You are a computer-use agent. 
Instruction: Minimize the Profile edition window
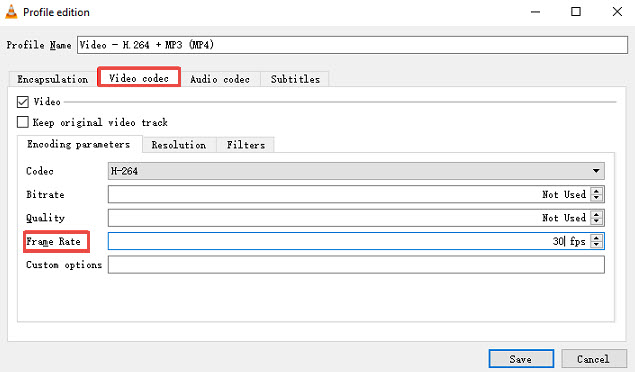tap(535, 12)
